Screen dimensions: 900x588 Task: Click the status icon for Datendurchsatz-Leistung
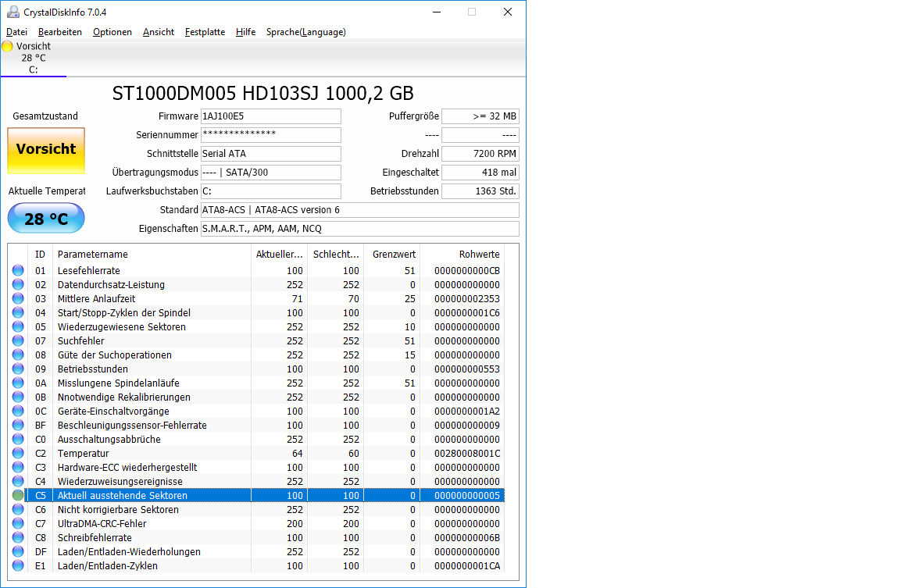tap(19, 284)
